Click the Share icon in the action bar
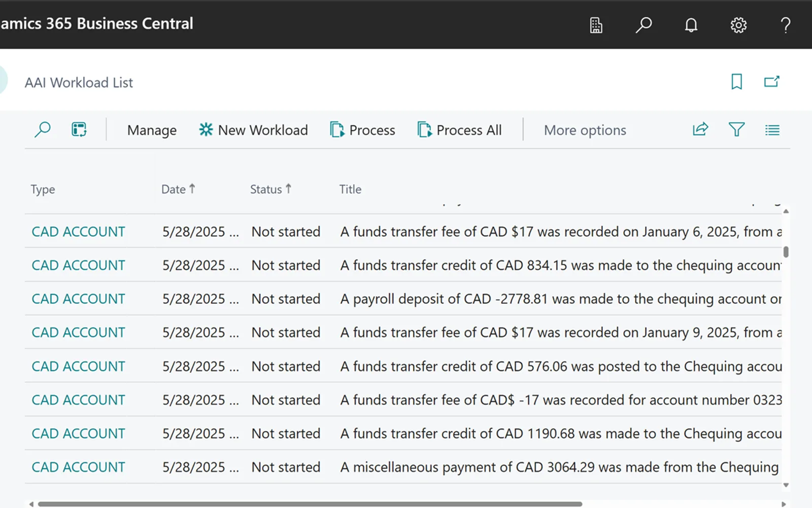 tap(700, 130)
